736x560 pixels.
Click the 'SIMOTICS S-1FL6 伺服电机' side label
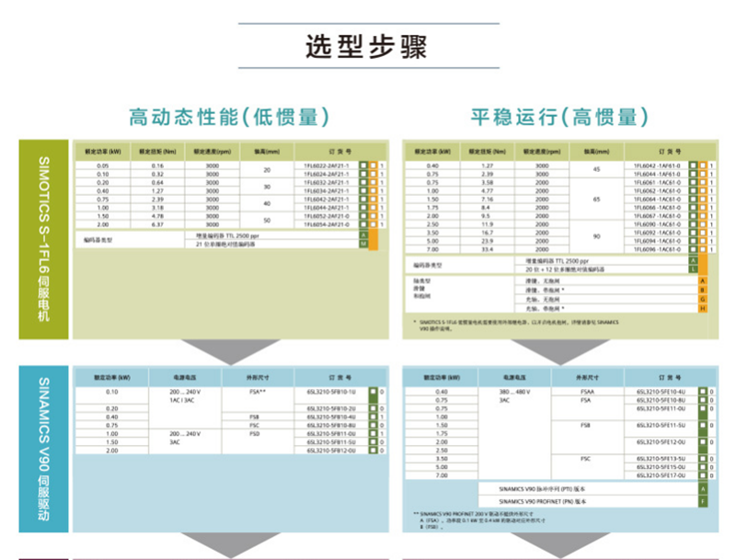point(43,239)
